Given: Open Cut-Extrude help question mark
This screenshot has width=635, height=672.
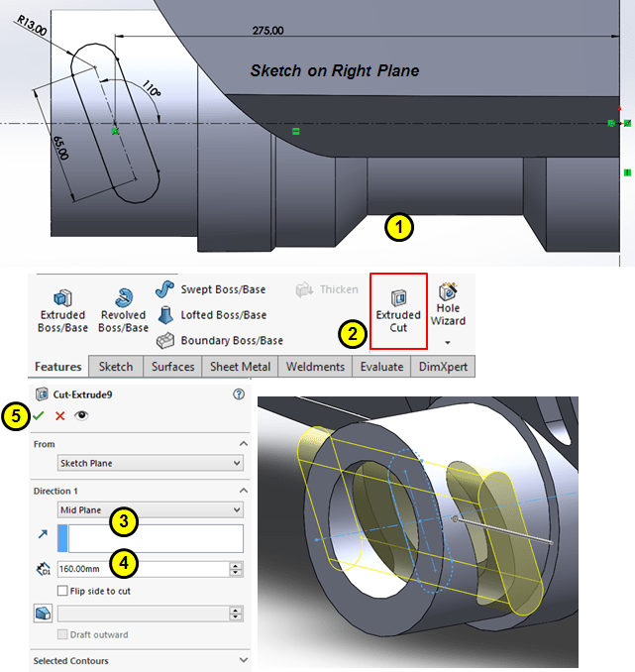Looking at the screenshot, I should (238, 394).
